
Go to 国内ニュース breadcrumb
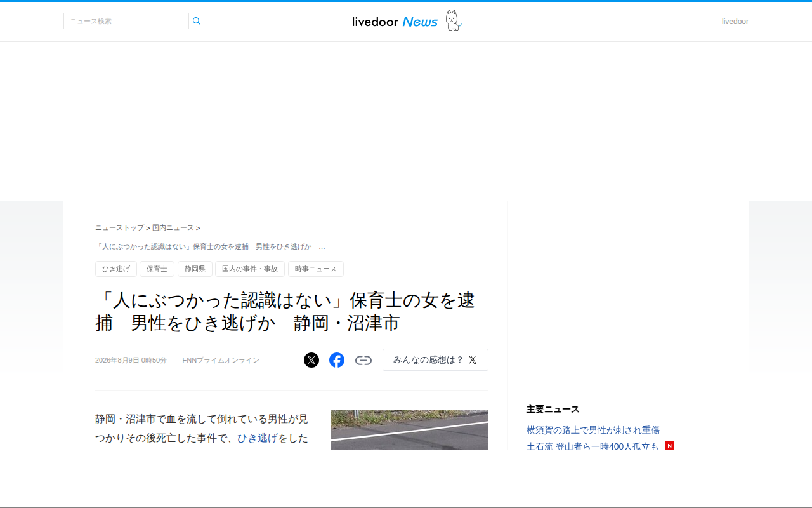173,227
